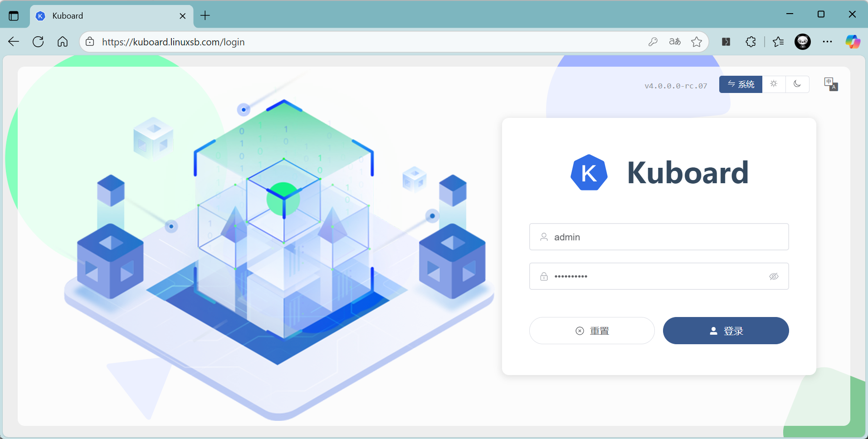
Task: Open favorites list icon
Action: point(778,42)
